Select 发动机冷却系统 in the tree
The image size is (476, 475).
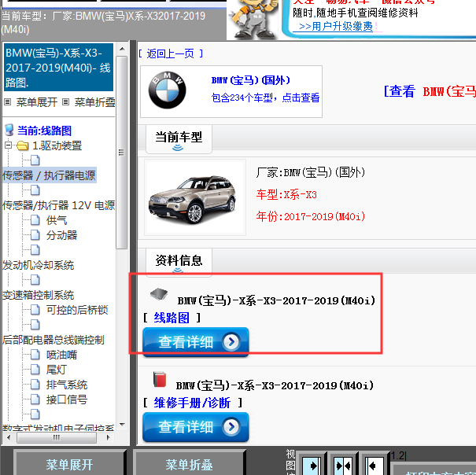click(x=39, y=265)
